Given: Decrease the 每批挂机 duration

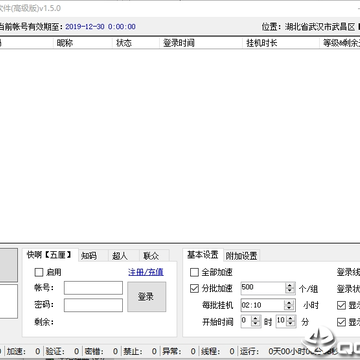Looking at the screenshot, I should click(289, 307).
